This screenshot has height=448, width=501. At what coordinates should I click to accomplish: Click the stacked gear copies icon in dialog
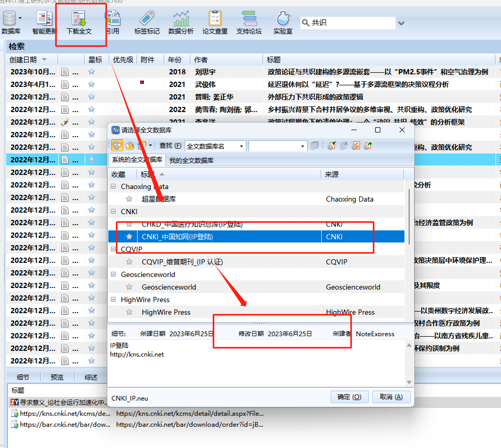click(314, 146)
